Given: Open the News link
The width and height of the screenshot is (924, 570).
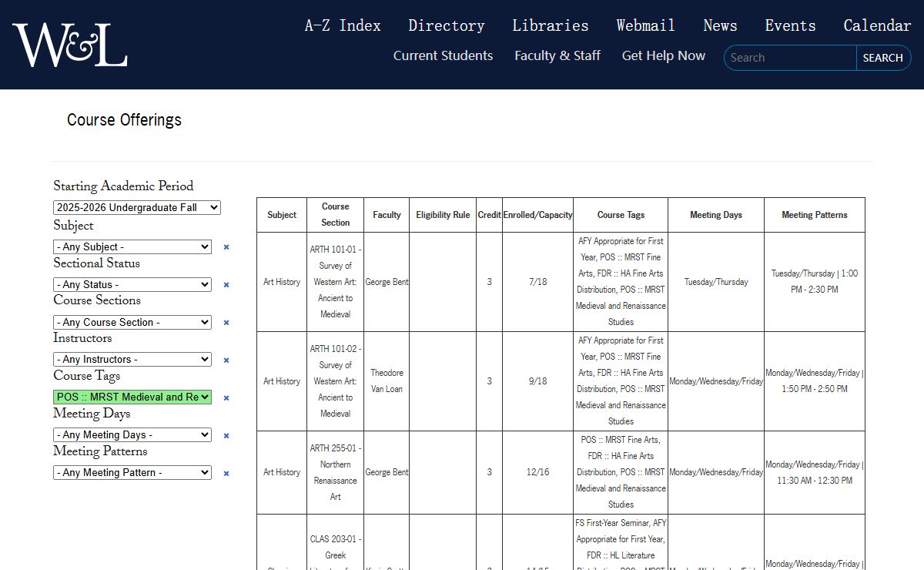Looking at the screenshot, I should (720, 25).
